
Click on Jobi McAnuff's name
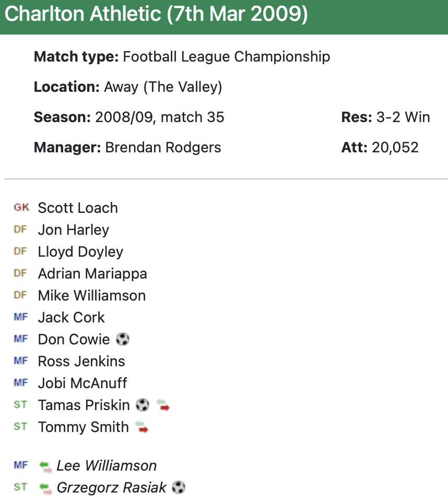[x=82, y=383]
